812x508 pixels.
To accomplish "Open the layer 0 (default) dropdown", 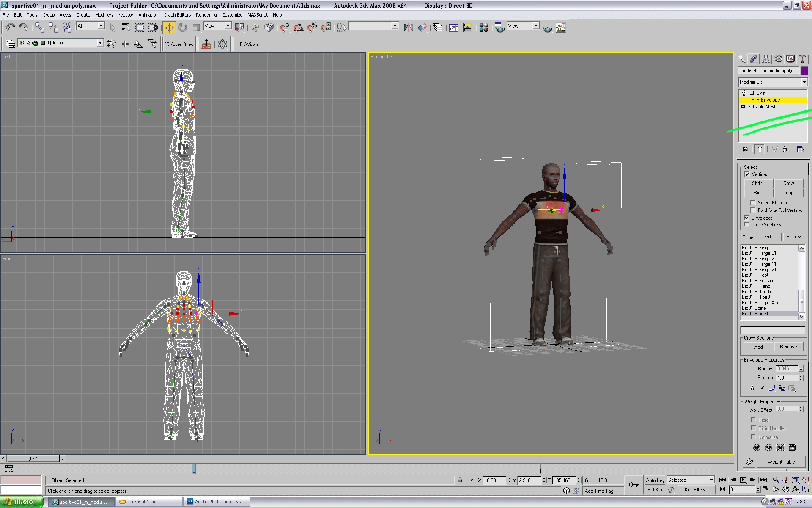I will click(x=100, y=43).
